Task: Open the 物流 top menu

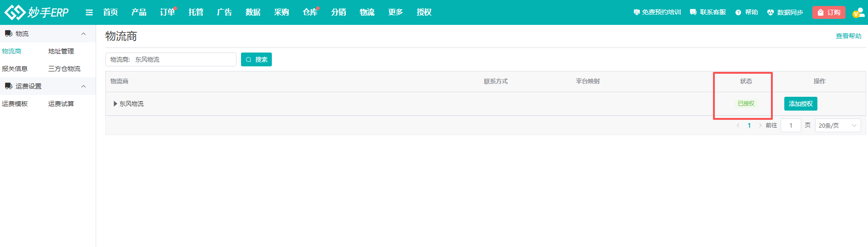Action: (367, 12)
